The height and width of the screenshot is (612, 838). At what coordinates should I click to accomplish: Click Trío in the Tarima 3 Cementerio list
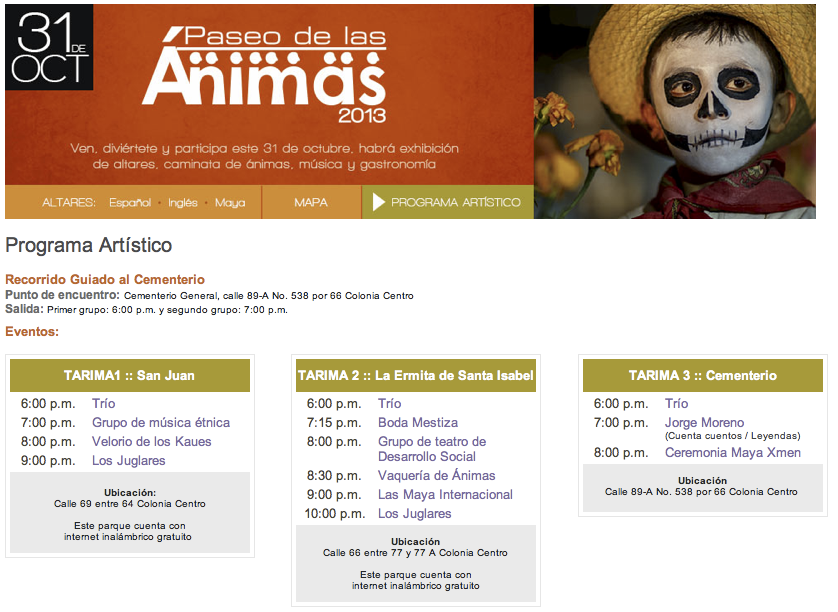click(677, 404)
